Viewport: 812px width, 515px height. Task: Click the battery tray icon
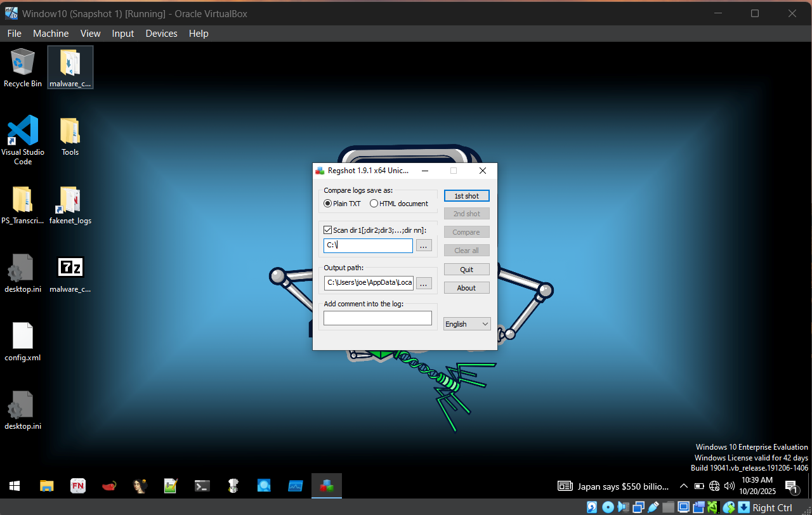click(x=698, y=486)
